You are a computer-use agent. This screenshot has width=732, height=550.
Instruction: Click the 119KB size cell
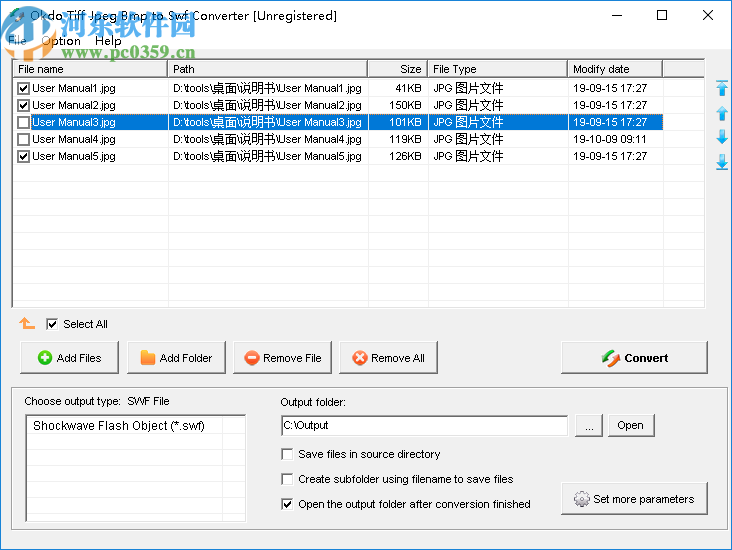click(405, 139)
